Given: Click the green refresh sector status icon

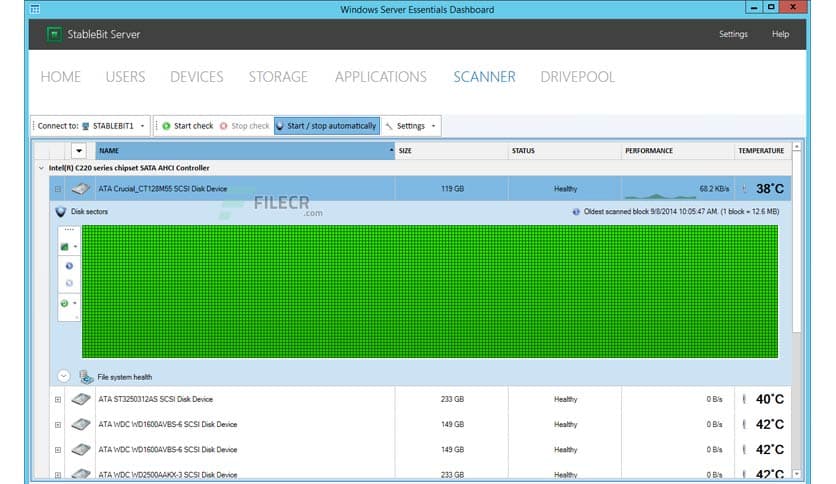Looking at the screenshot, I should (65, 303).
